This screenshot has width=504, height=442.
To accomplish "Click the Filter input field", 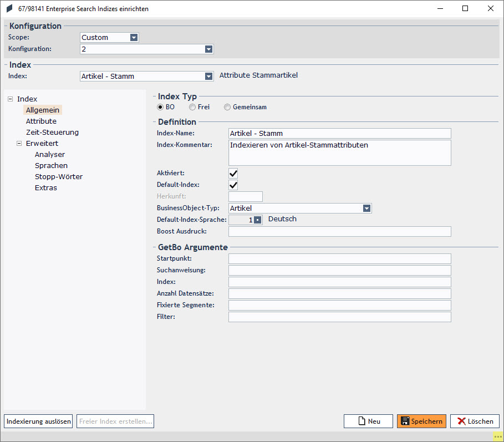I will [340, 317].
